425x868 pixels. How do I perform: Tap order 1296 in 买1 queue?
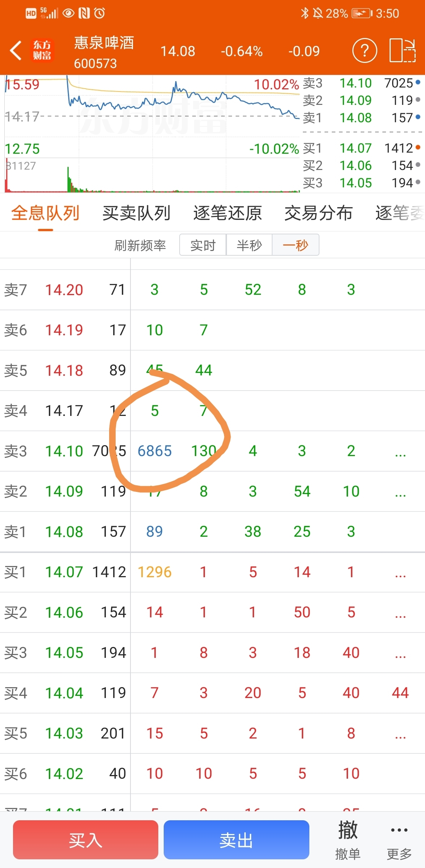155,572
